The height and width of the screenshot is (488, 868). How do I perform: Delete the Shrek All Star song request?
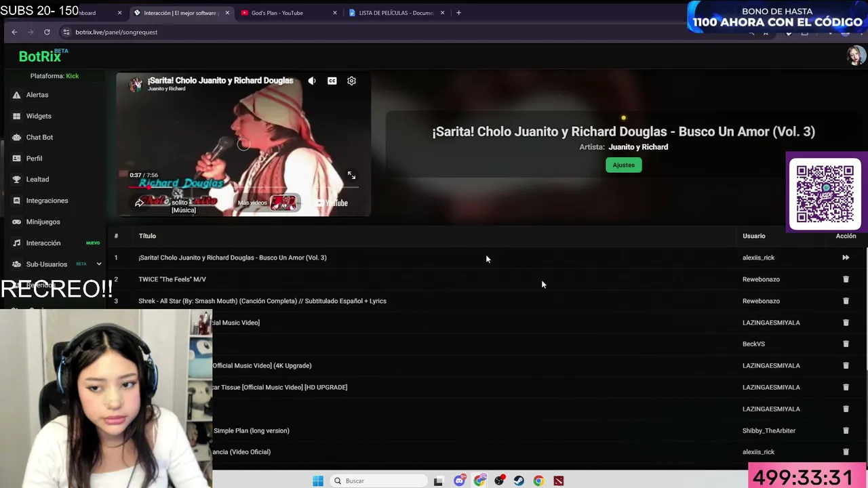click(846, 301)
